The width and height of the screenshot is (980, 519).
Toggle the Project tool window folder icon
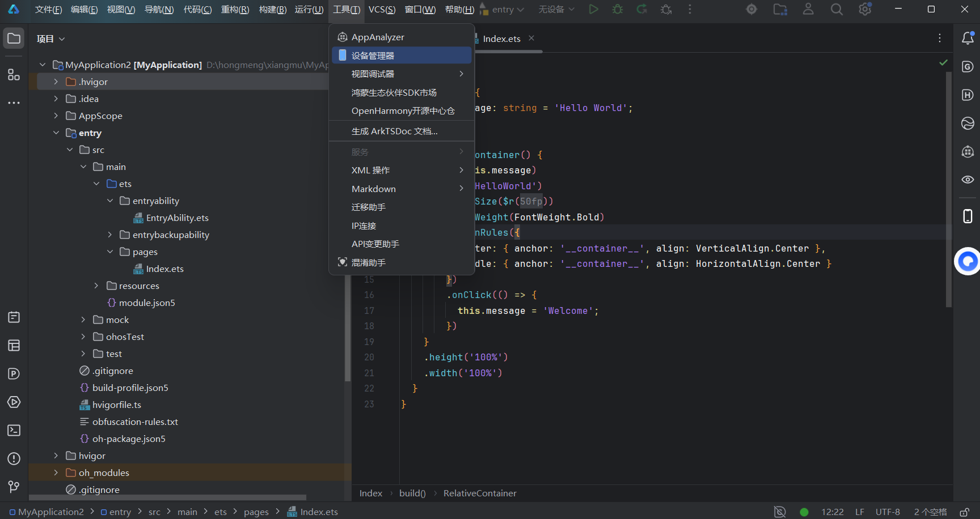coord(14,39)
